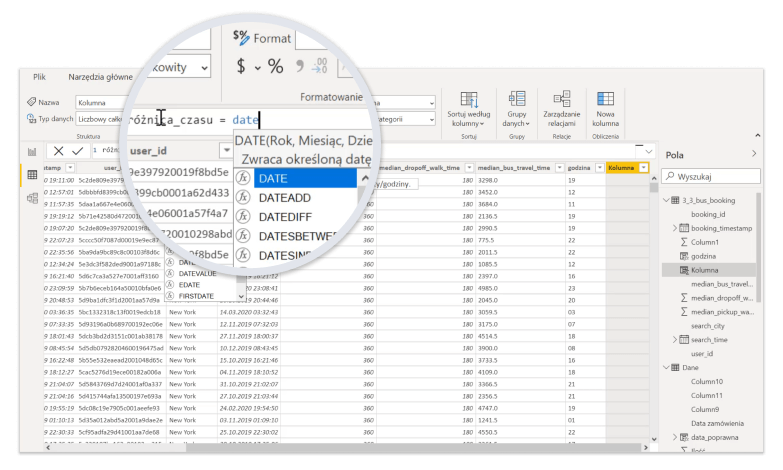Click the table's horizontal scrollbar thumb
Viewport: 783px width, 470px height.
[x=413, y=448]
